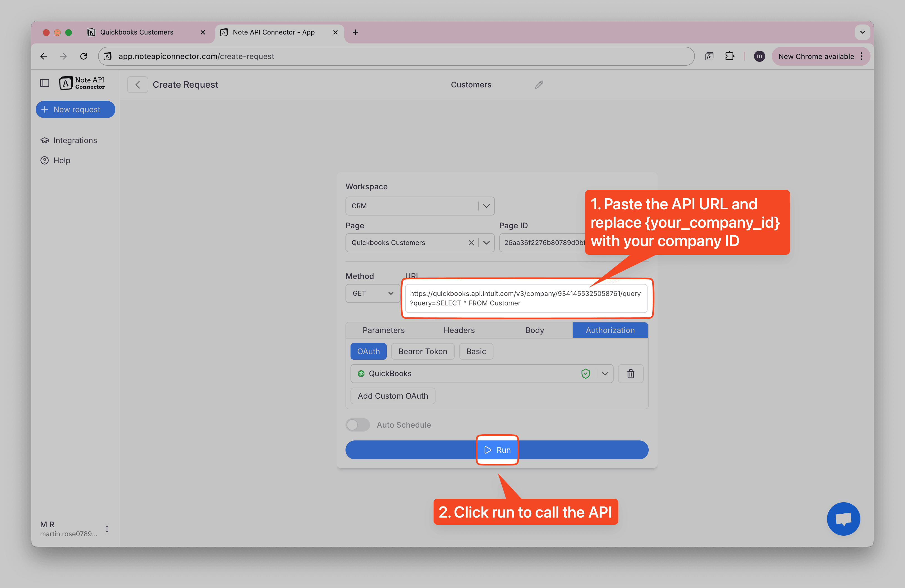Click the QuickBooks logo icon in OAuth selector

(361, 374)
